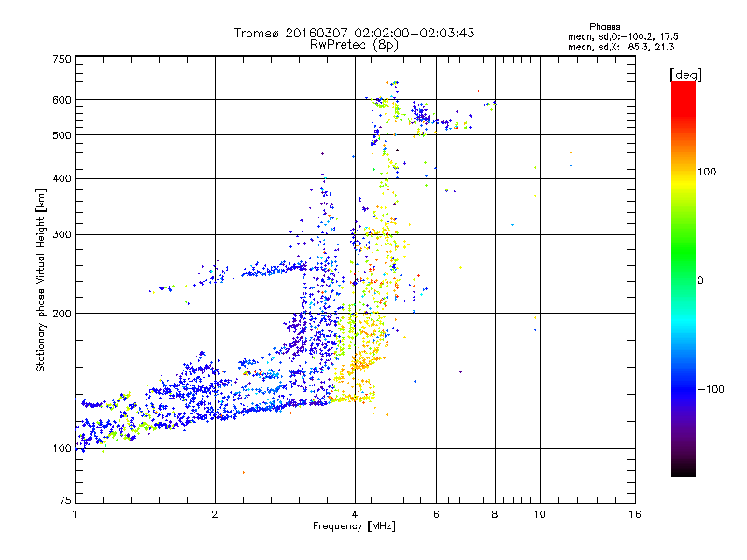
Task: Click x-axis tick label 16
Action: (x=635, y=514)
